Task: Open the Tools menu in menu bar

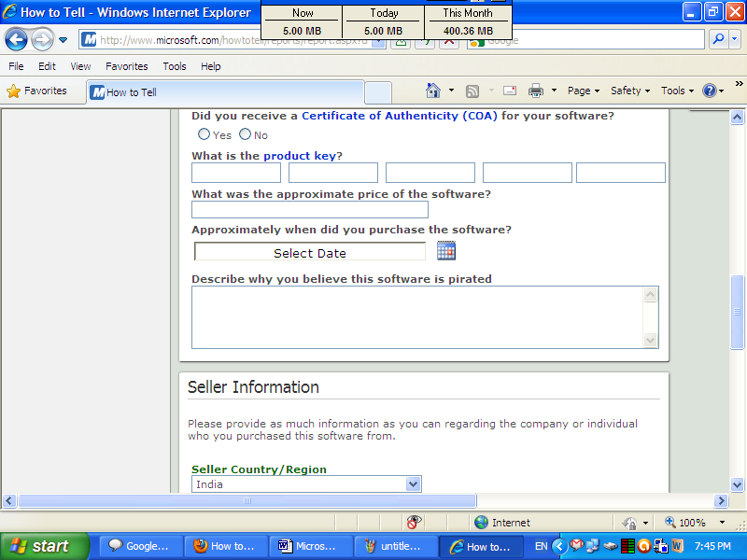Action: point(175,66)
